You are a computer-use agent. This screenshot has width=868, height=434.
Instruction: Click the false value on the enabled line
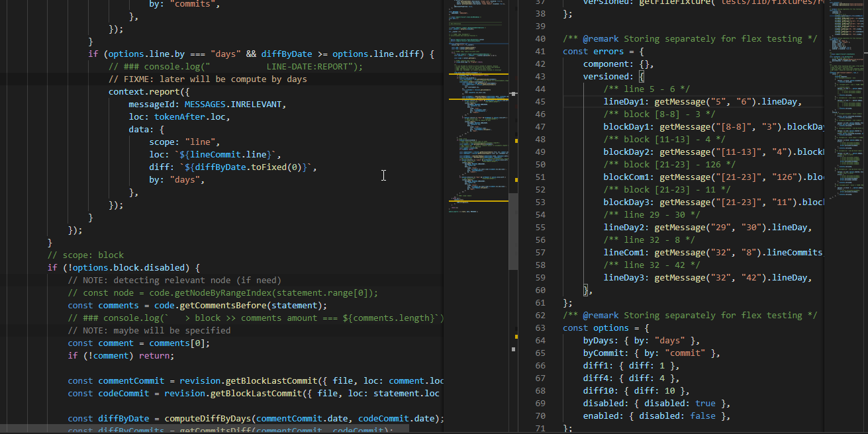(x=703, y=415)
